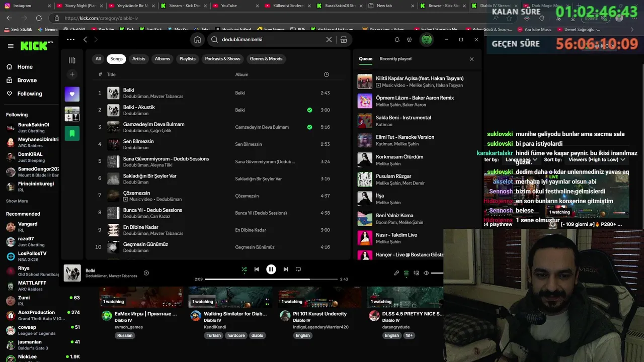Open Connect to a device icon
The image size is (644, 362).
pyautogui.click(x=416, y=273)
